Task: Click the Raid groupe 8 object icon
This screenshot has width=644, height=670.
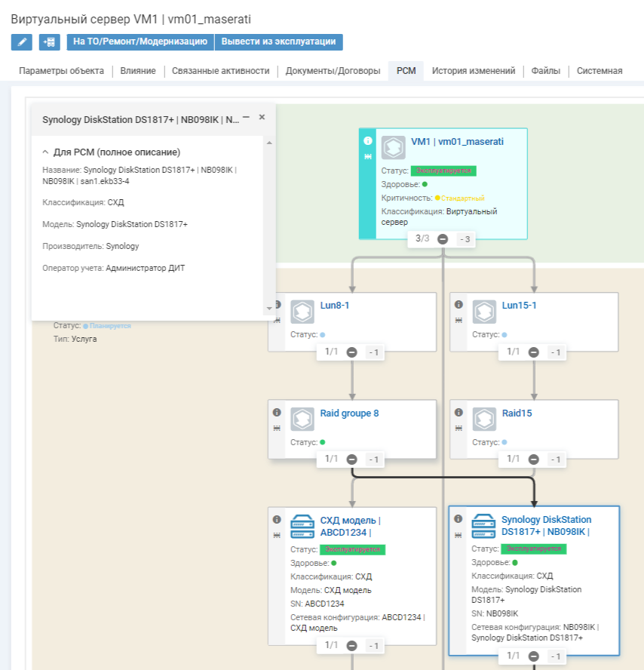Action: pos(302,419)
